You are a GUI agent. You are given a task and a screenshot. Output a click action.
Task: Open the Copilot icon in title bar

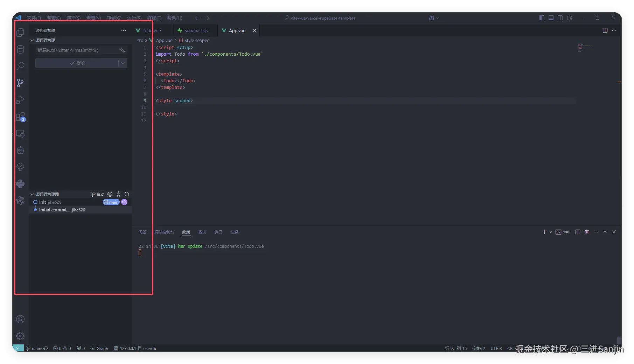(431, 18)
